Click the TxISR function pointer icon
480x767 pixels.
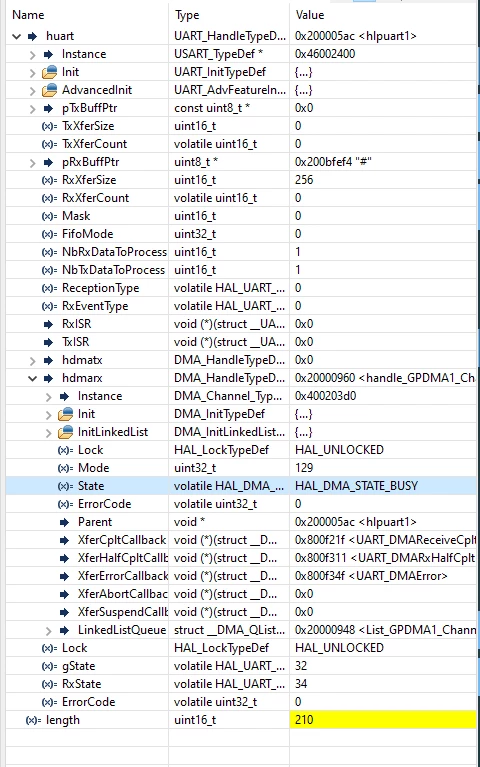pyautogui.click(x=48, y=342)
